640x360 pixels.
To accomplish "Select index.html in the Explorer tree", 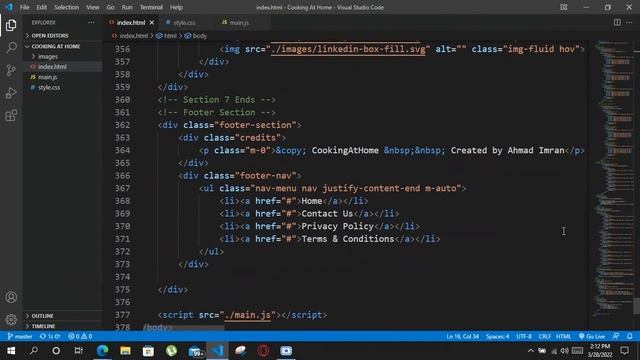I will [52, 67].
